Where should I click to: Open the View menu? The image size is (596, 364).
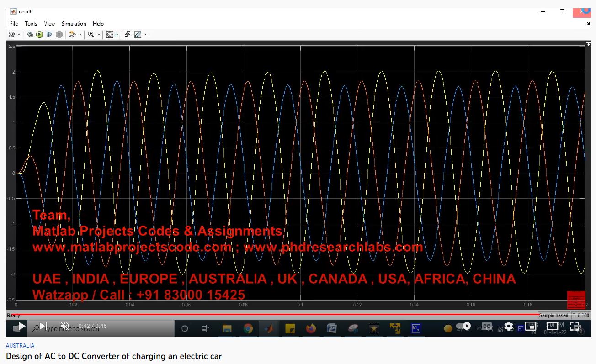click(x=49, y=24)
